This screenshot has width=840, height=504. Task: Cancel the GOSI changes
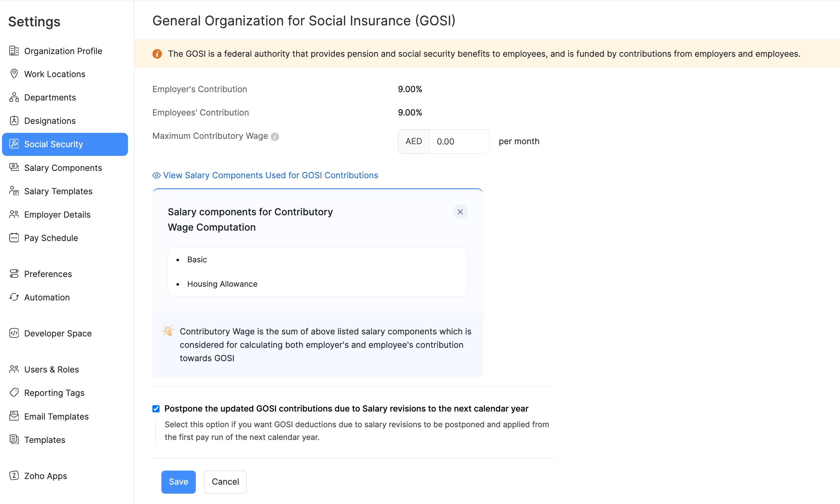tap(225, 482)
